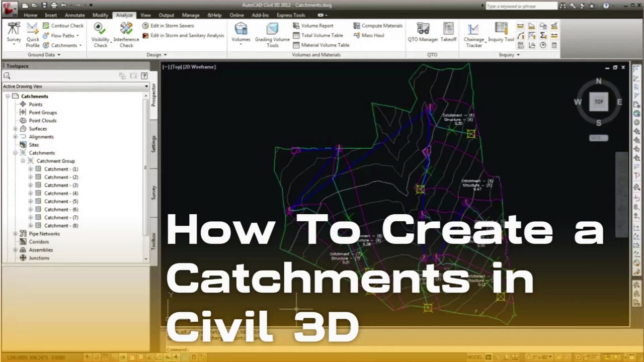This screenshot has width=644, height=362.
Task: Select the Points tree item
Action: click(x=35, y=105)
